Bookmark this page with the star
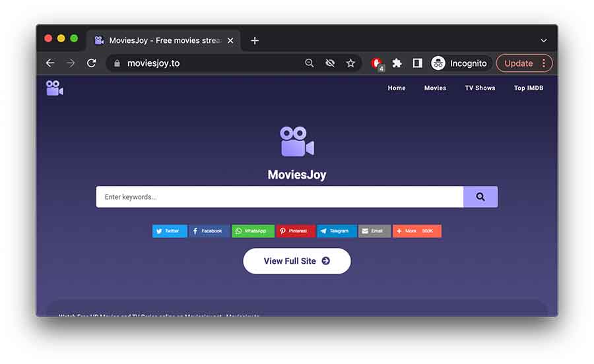 coord(351,63)
